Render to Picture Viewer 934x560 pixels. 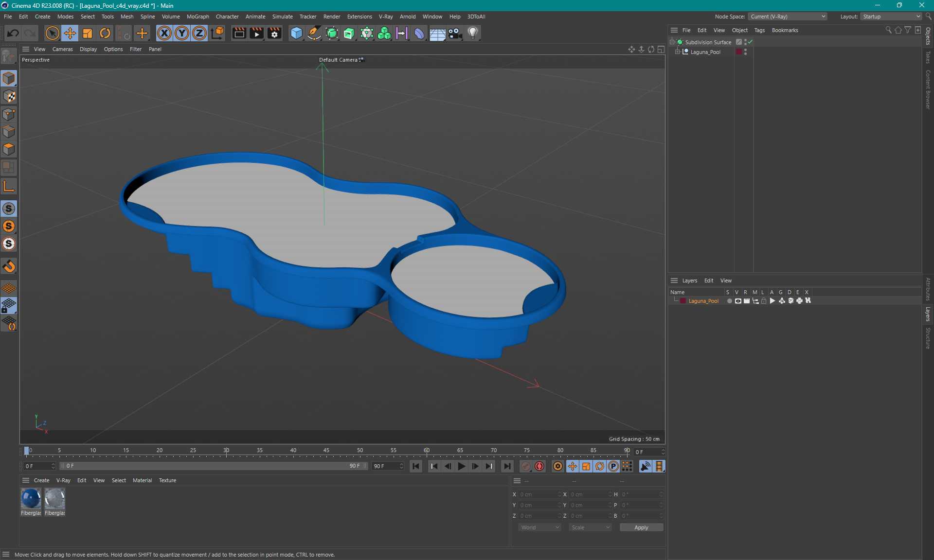[x=256, y=33]
